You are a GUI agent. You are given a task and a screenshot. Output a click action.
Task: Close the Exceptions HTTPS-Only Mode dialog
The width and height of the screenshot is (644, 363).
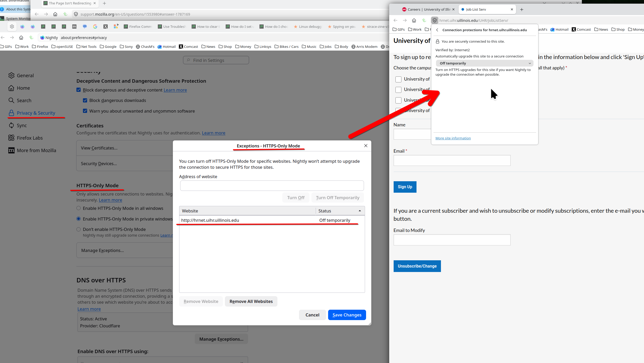(366, 146)
